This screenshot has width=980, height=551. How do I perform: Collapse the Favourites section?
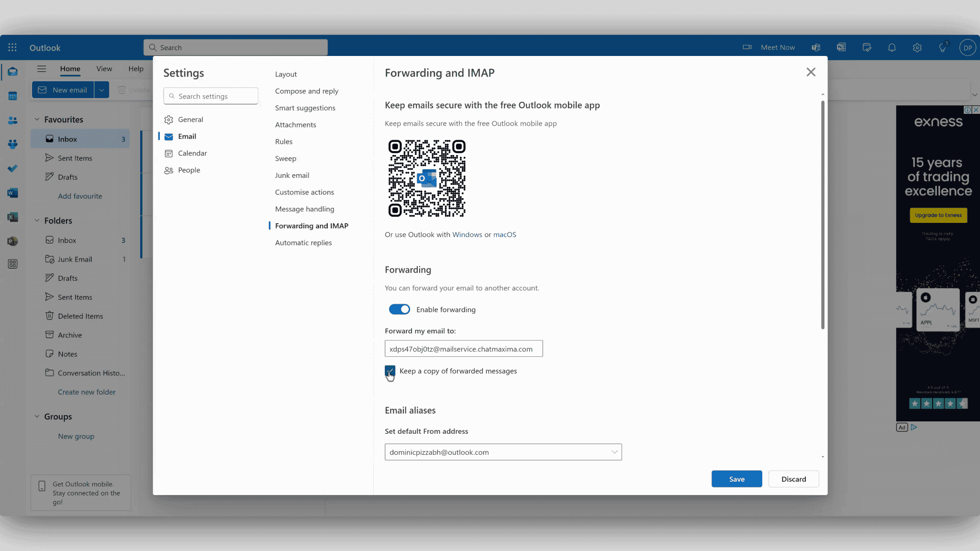click(x=37, y=119)
